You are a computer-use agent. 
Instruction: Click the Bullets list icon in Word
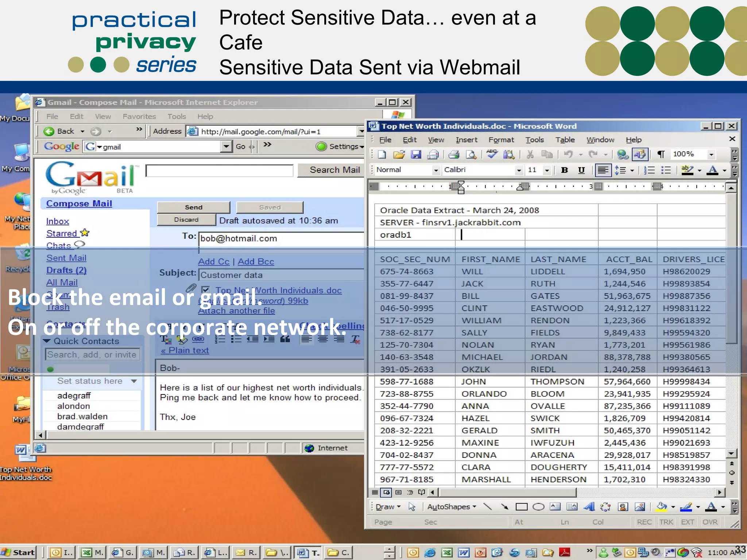point(666,170)
